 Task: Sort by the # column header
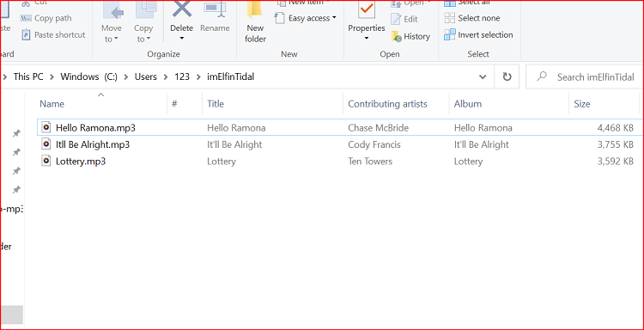point(185,104)
